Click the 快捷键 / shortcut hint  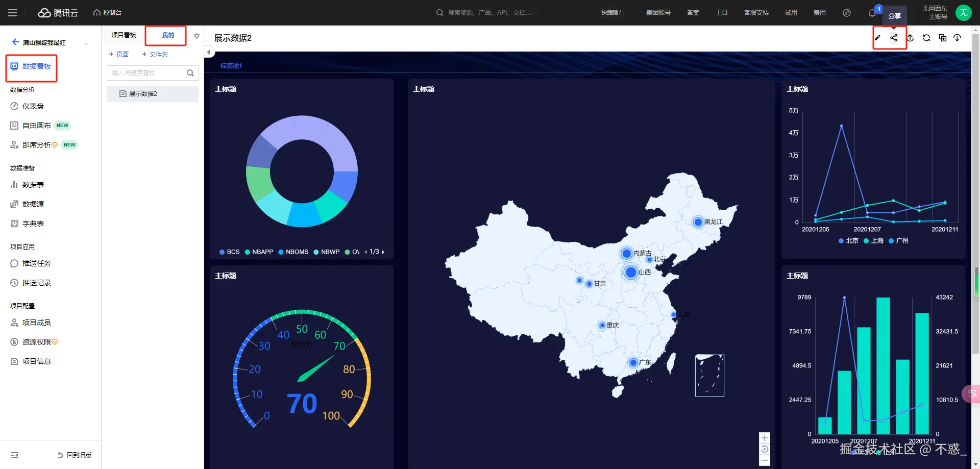click(x=611, y=13)
